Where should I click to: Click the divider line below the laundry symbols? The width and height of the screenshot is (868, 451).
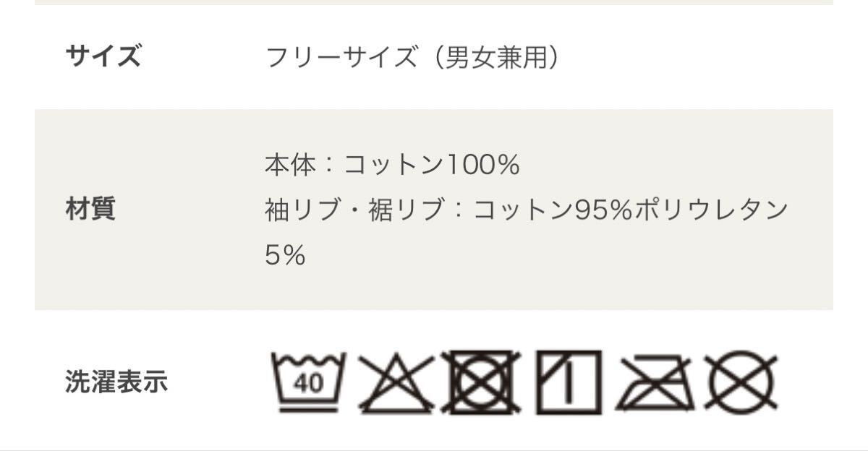coord(434,449)
